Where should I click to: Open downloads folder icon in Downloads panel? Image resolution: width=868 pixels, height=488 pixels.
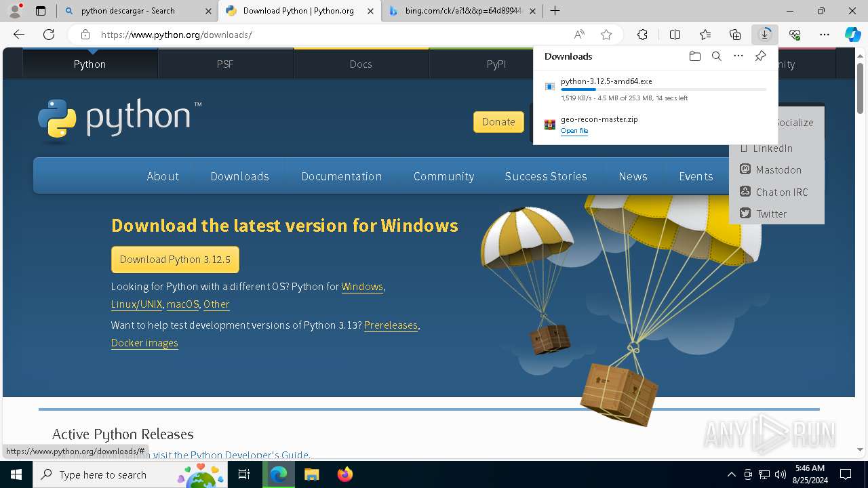[x=694, y=56]
